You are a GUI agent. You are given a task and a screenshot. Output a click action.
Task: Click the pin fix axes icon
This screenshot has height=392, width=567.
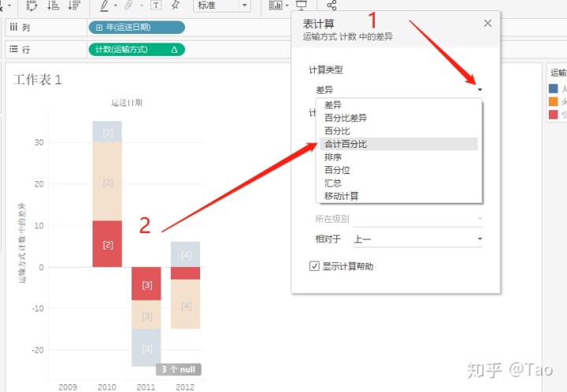(176, 5)
